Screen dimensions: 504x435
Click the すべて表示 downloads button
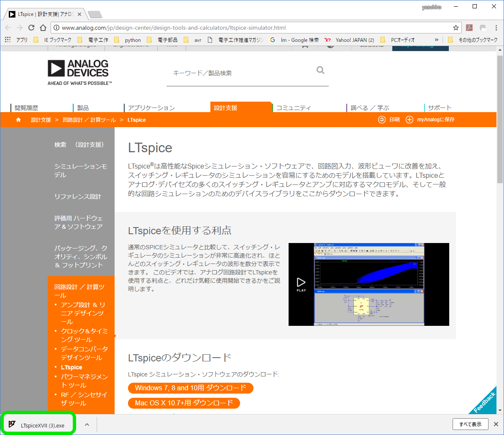click(470, 424)
